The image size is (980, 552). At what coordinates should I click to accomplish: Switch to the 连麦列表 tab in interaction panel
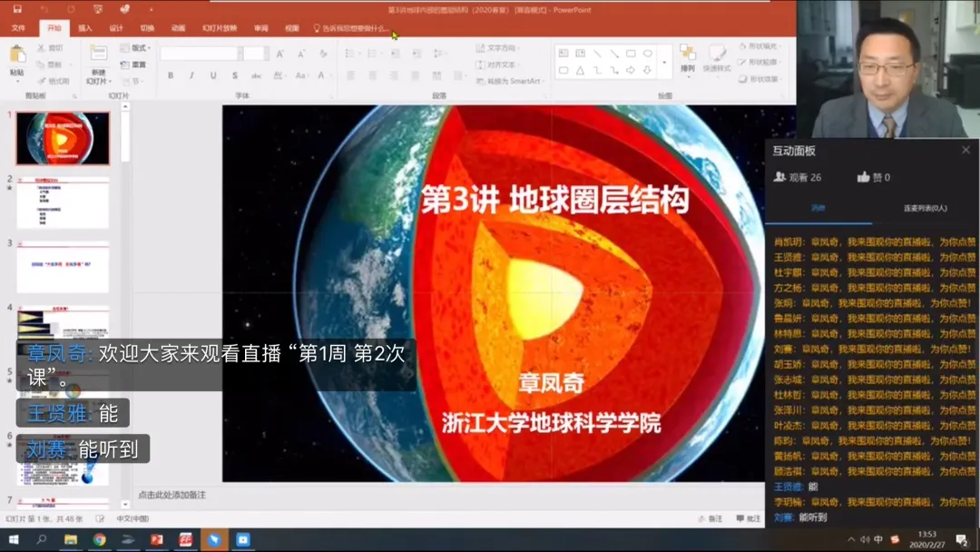coord(925,208)
